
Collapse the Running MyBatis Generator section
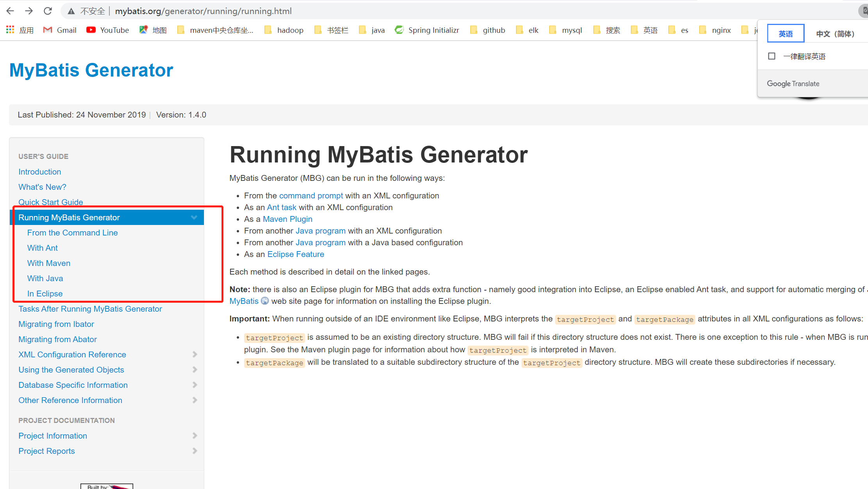(194, 218)
